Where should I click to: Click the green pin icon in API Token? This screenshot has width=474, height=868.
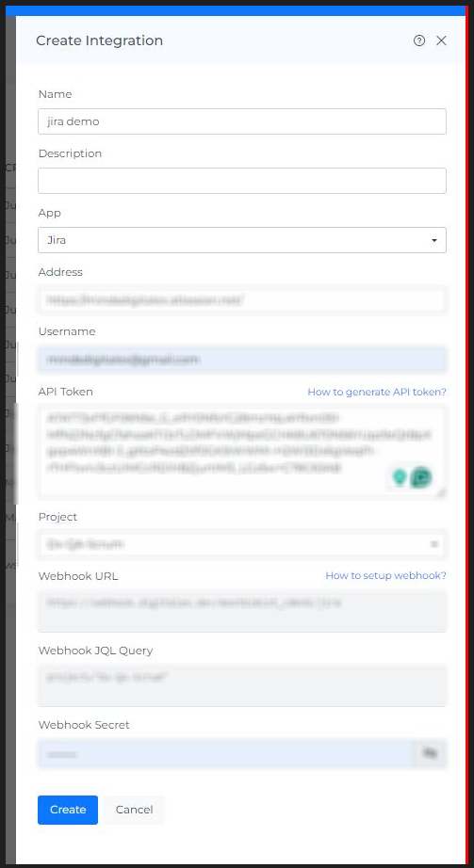click(x=400, y=476)
